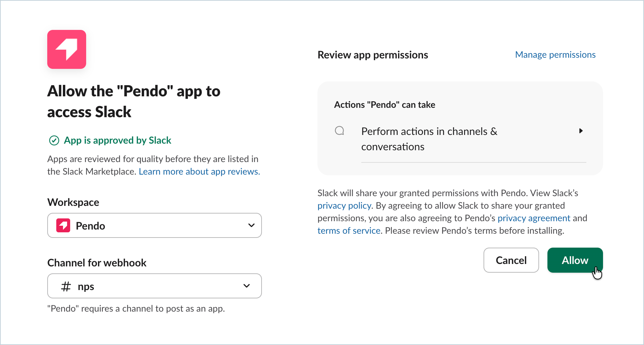Click the 'Allow the "Pendo" app' heading
The width and height of the screenshot is (644, 345).
point(134,102)
